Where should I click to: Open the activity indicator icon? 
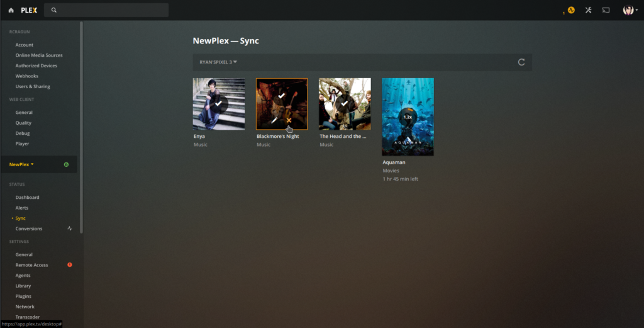pyautogui.click(x=571, y=10)
